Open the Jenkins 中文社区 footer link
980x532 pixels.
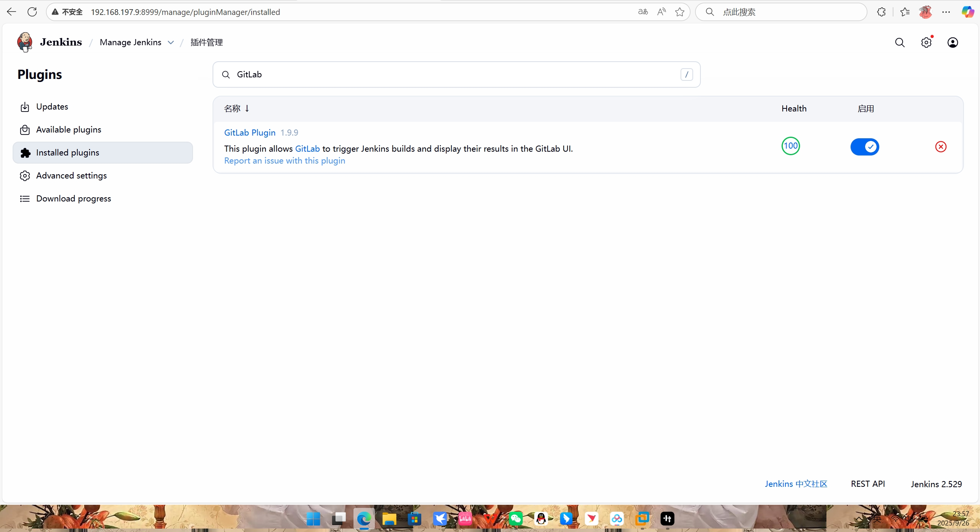point(796,484)
